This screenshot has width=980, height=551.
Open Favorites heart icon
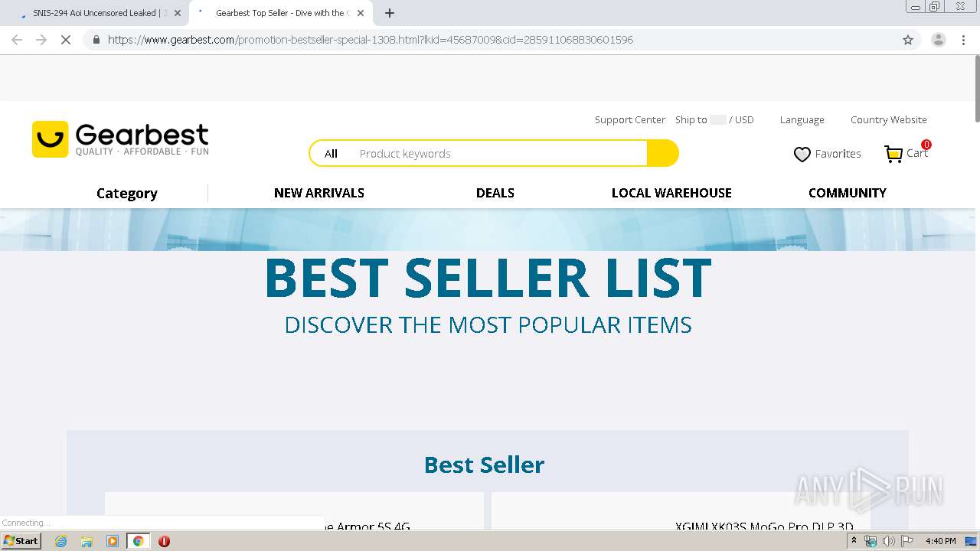[802, 155]
